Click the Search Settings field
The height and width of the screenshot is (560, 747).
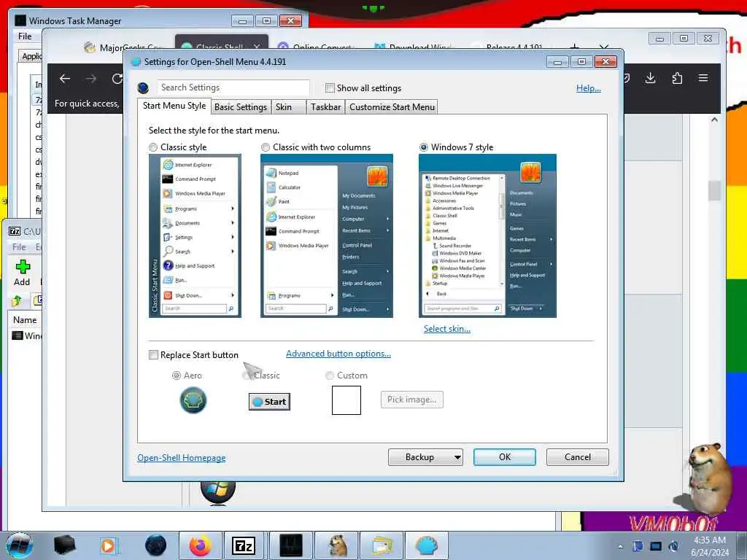(233, 87)
